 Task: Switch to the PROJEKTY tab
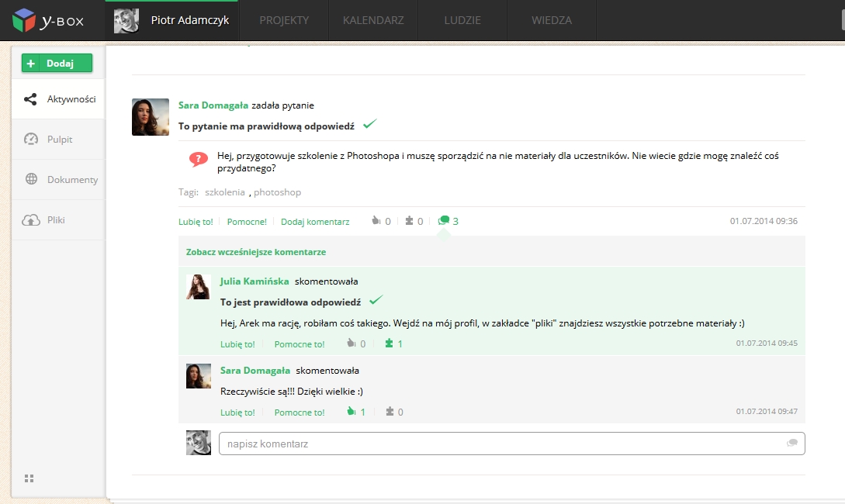click(284, 21)
